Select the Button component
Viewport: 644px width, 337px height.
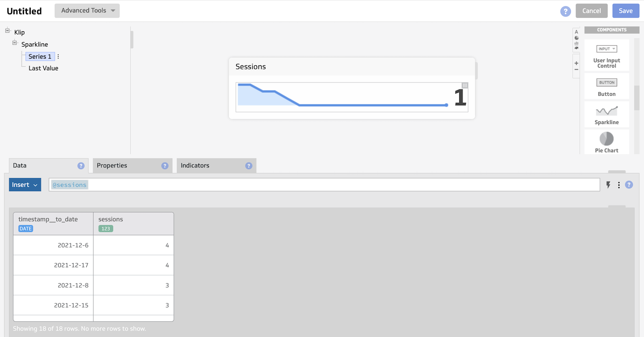click(x=606, y=86)
